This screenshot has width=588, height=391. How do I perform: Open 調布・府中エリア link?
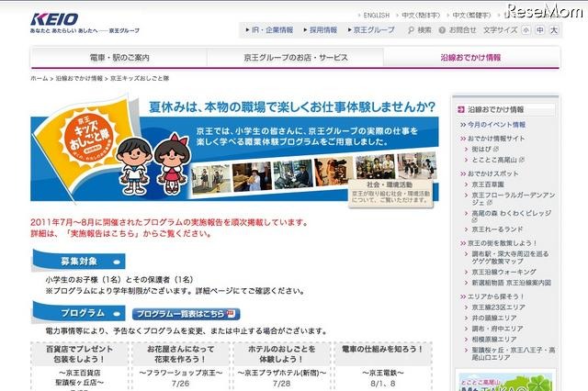tap(497, 329)
